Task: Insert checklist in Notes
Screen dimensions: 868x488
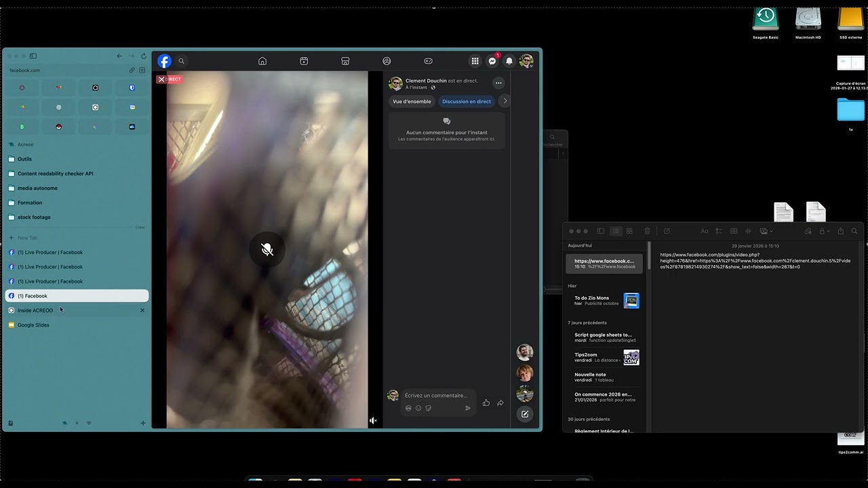Action: tap(719, 231)
